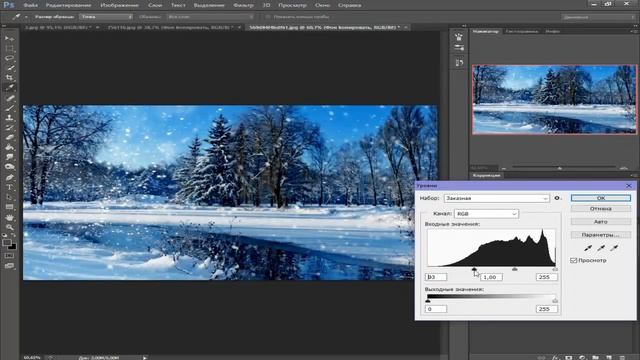Switch to the first document tab
640x360 pixels.
pyautogui.click(x=59, y=27)
